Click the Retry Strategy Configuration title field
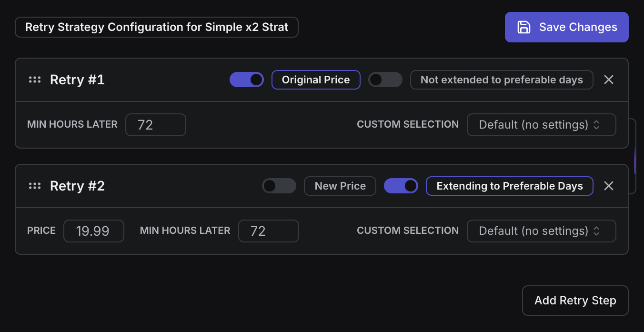The image size is (644, 332). coord(157,27)
